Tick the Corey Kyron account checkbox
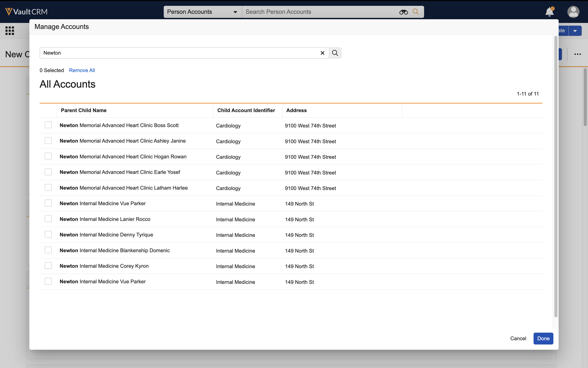The width and height of the screenshot is (588, 368). 48,266
